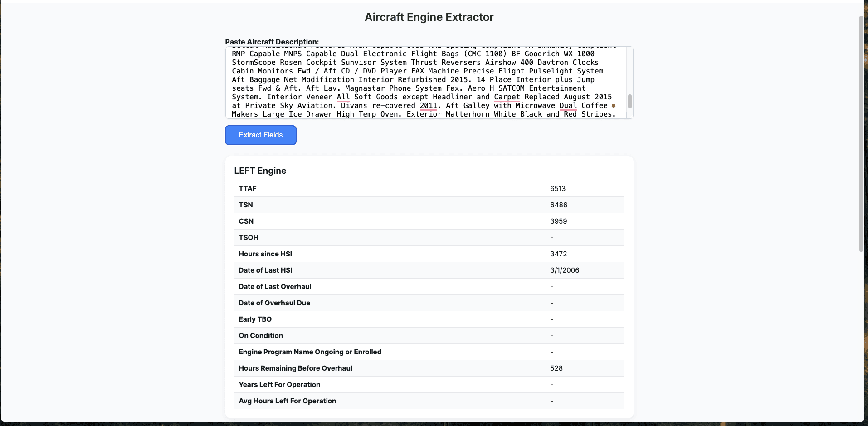Click the Extract Fields button
The width and height of the screenshot is (868, 426).
pos(260,135)
